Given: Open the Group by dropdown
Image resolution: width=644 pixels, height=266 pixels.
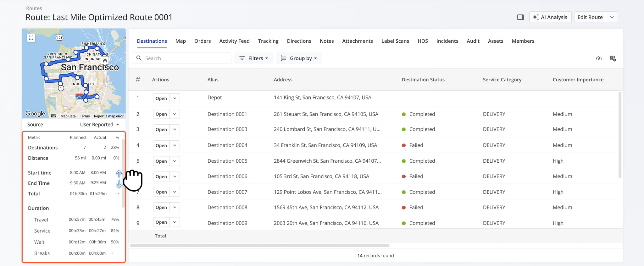Looking at the screenshot, I should tap(298, 58).
